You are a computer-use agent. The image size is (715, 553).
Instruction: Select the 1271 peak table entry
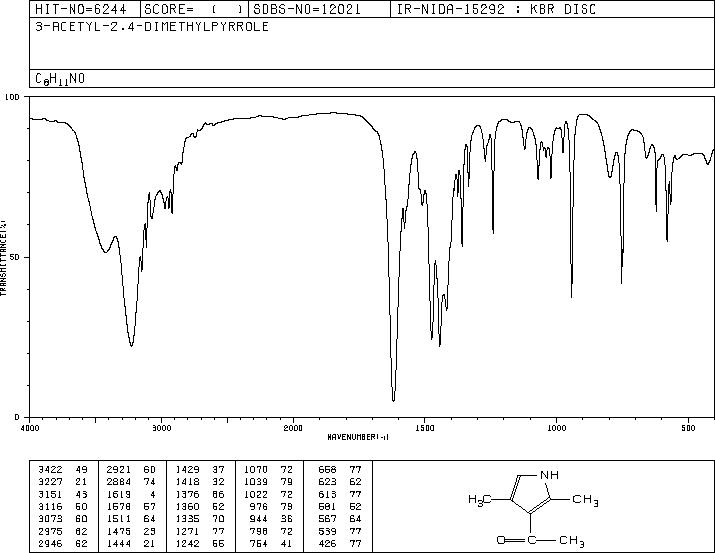point(201,532)
